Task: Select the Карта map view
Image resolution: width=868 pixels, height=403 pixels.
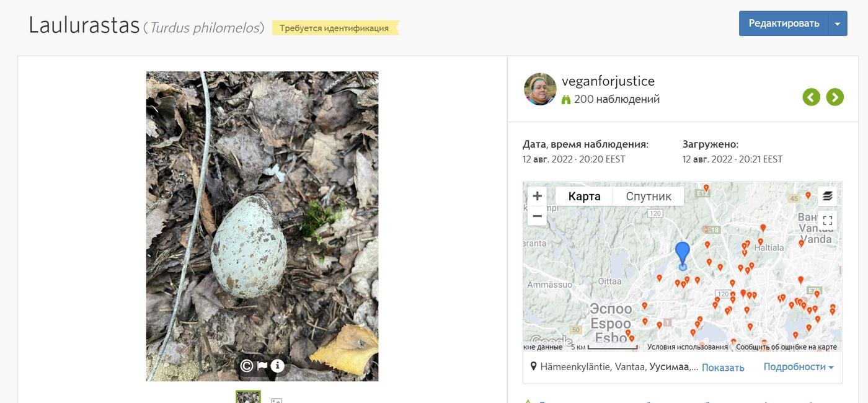Action: tap(584, 197)
